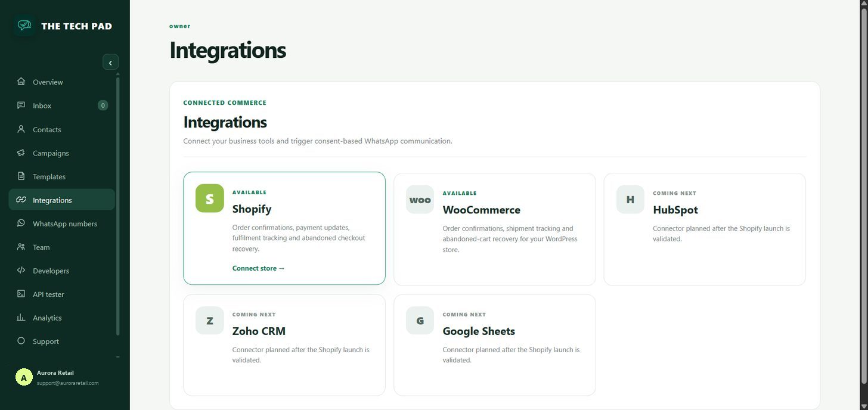Collapse the sidebar with the chevron button
The width and height of the screenshot is (868, 410).
click(x=110, y=63)
